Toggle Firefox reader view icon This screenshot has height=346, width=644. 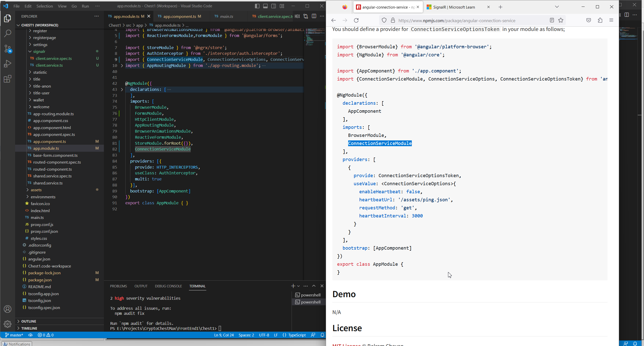552,20
